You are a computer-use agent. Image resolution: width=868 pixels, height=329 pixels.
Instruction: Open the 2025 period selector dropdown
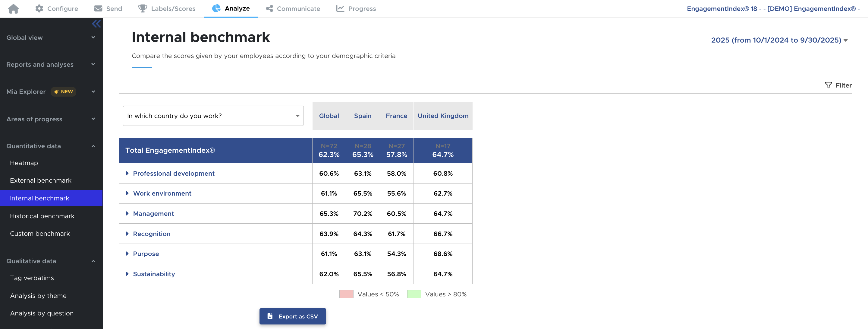779,40
